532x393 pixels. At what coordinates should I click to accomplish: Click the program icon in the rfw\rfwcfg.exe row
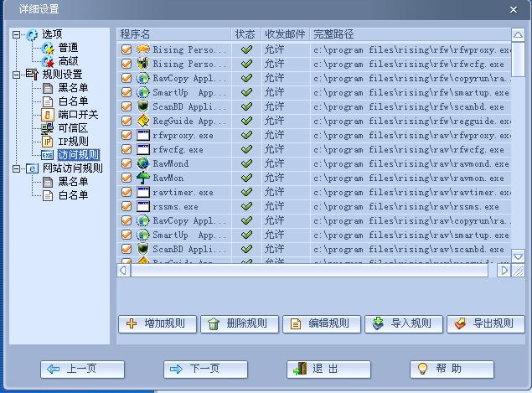(x=143, y=64)
